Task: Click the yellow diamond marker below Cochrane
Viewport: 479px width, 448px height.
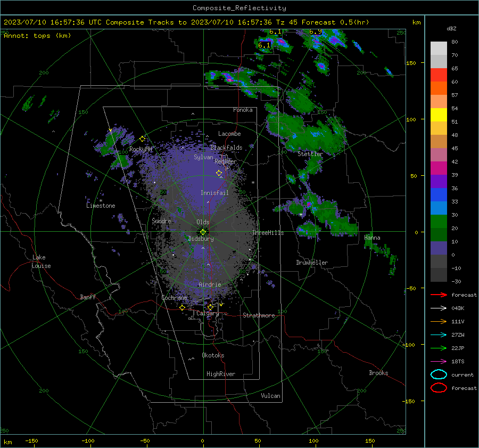Action: (183, 307)
